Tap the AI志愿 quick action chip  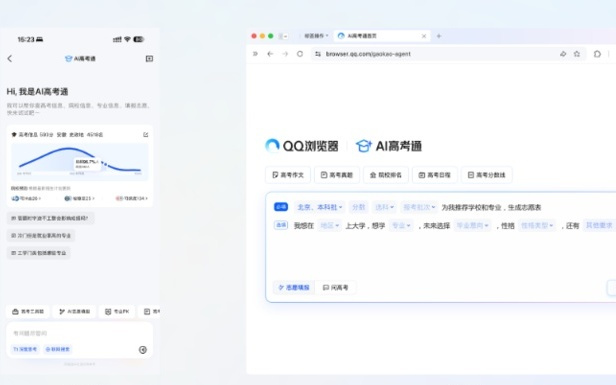74,312
